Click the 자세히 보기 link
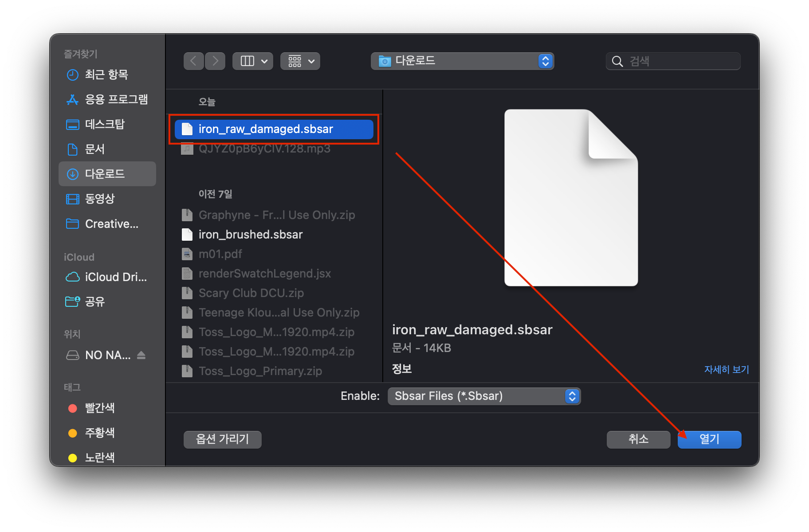Image resolution: width=809 pixels, height=532 pixels. point(726,369)
